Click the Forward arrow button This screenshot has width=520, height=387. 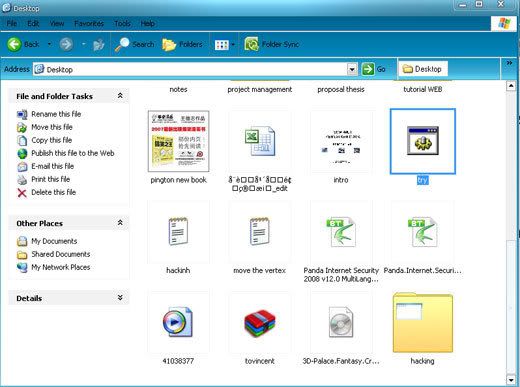pyautogui.click(x=66, y=44)
